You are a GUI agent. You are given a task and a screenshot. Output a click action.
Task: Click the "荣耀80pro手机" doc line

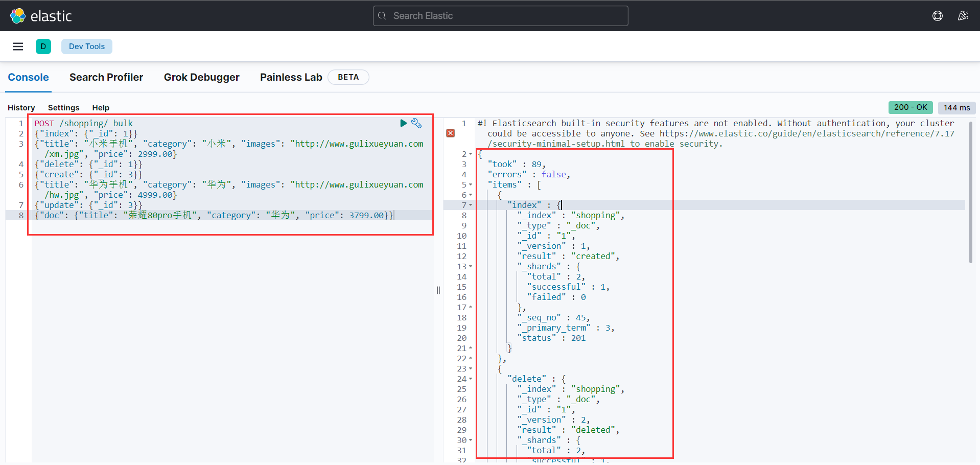[x=214, y=215]
